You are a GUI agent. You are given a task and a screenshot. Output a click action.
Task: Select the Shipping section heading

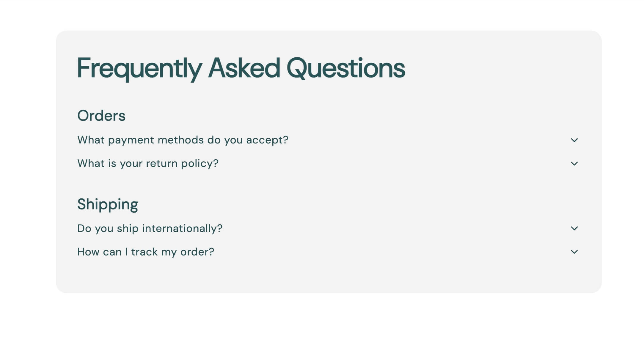click(108, 204)
